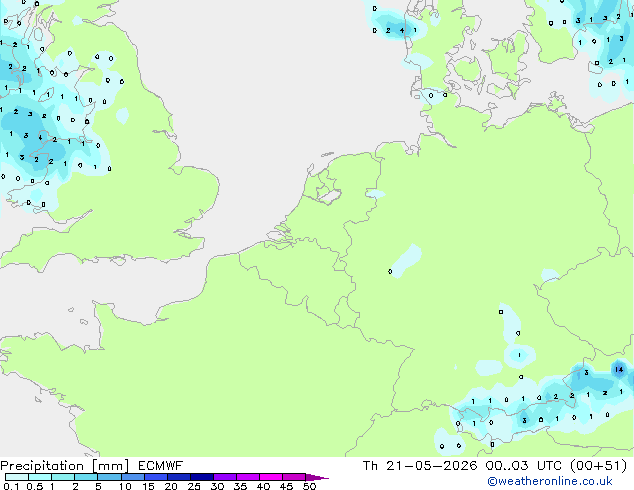Click the '0.5' legend scale label
The width and height of the screenshot is (634, 490).
coord(35,486)
